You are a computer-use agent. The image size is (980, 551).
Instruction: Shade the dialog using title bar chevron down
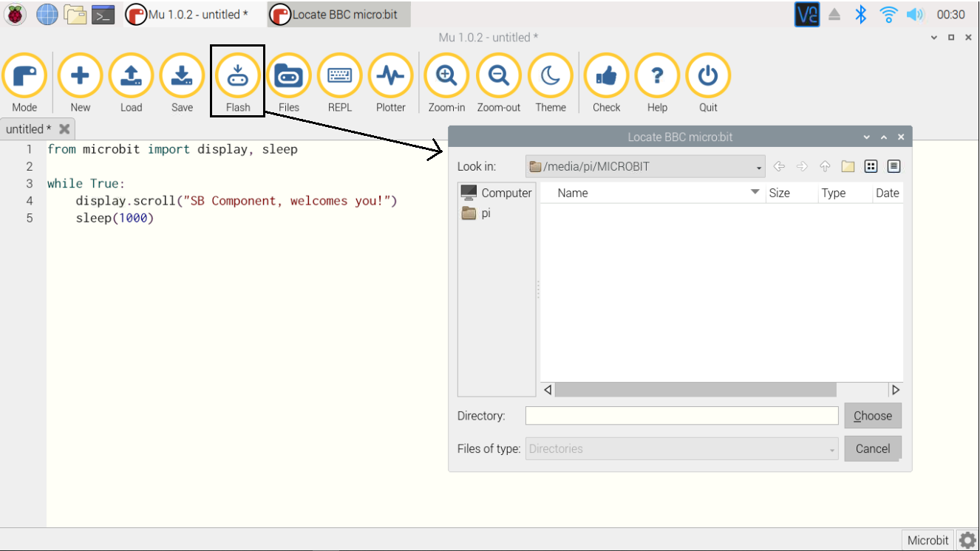click(x=867, y=137)
